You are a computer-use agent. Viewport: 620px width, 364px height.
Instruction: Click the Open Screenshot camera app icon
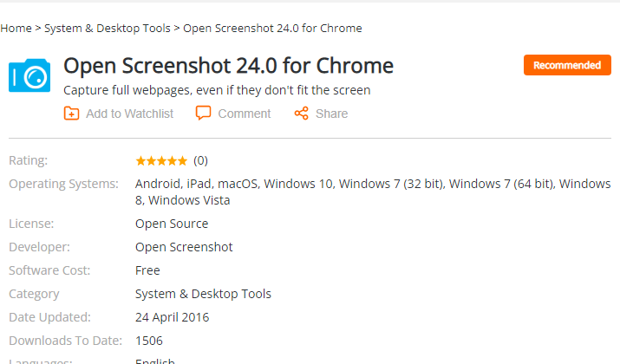[29, 75]
